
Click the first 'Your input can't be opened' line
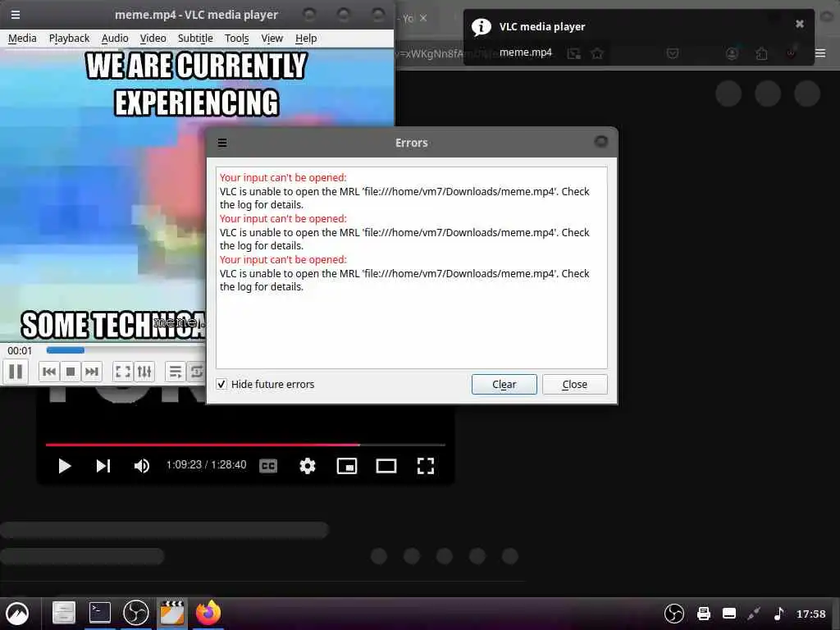click(283, 177)
